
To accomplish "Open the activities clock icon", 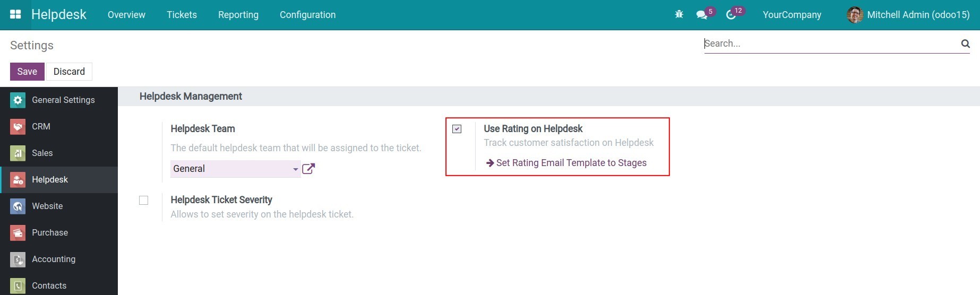I will pos(731,15).
